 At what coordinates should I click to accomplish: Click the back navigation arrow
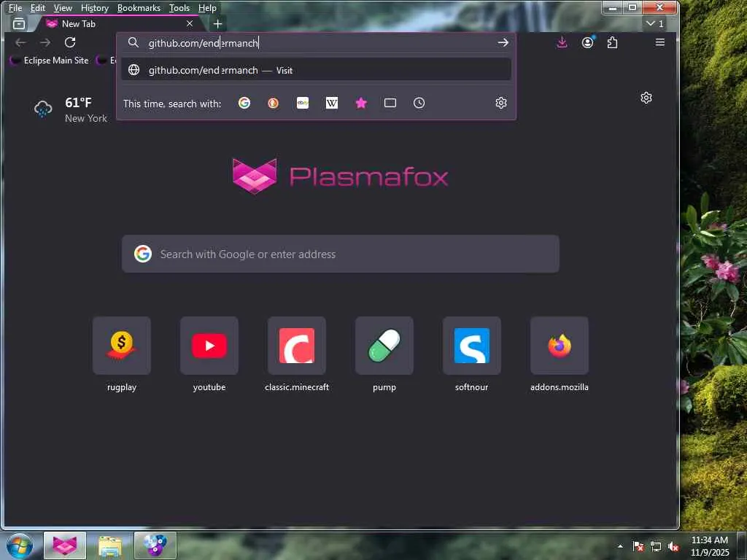point(20,43)
